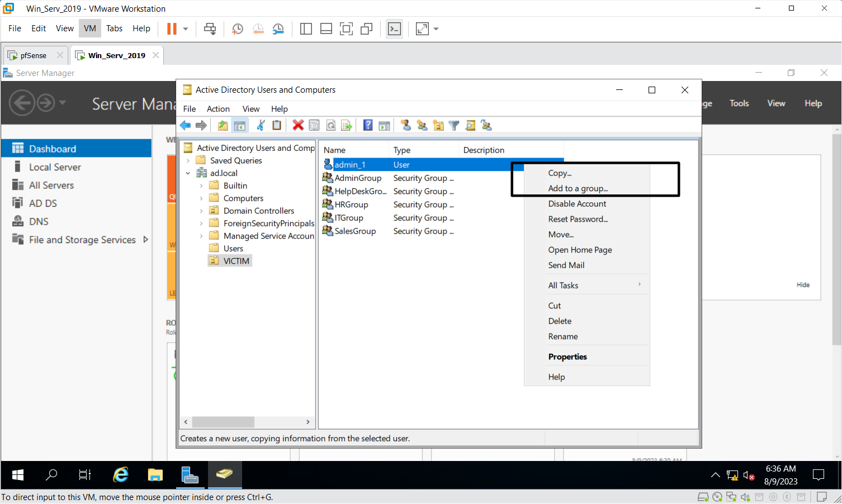Click the Create new user icon
The width and height of the screenshot is (842, 504).
(x=406, y=125)
